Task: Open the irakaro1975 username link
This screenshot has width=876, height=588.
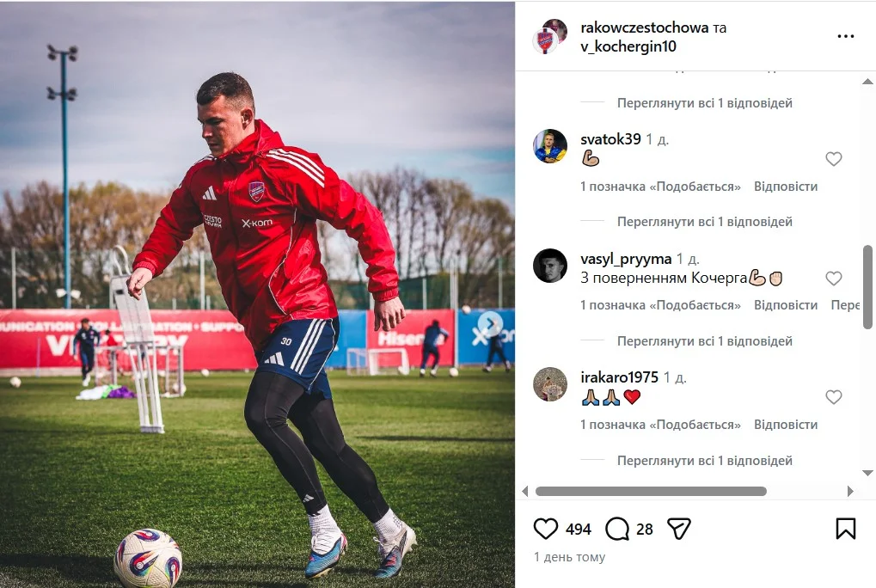Action: [x=620, y=377]
